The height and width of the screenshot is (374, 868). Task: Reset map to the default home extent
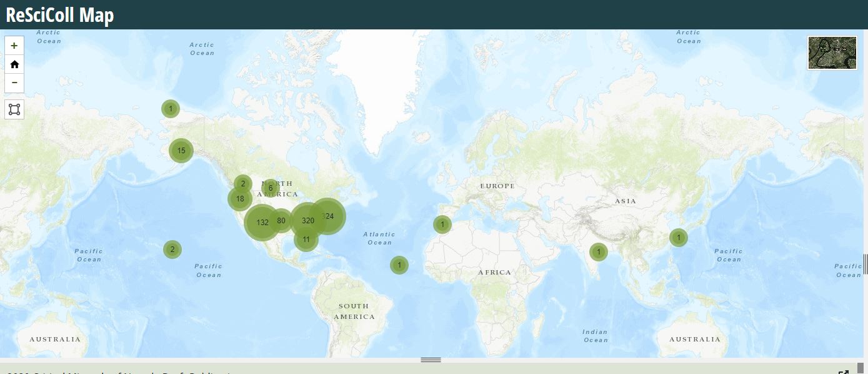[x=14, y=64]
